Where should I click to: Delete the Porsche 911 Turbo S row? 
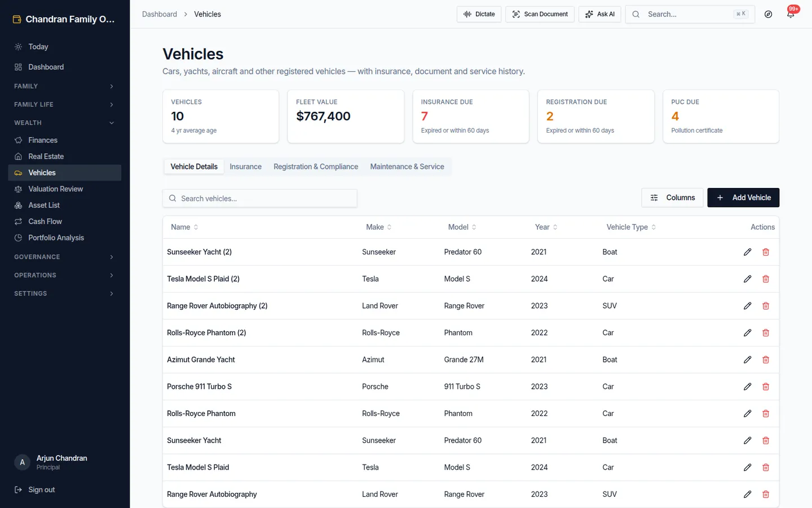(766, 387)
